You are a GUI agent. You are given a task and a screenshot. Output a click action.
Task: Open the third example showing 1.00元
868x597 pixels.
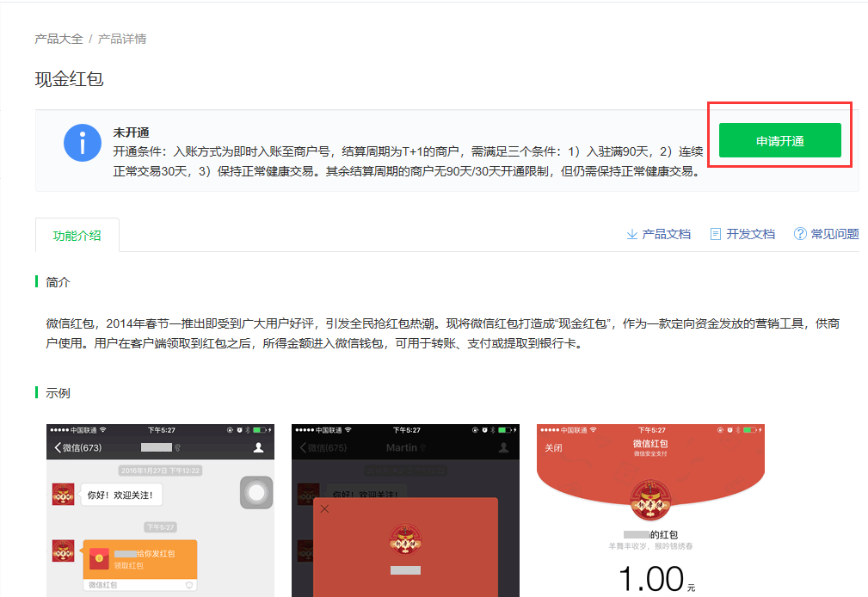(650, 511)
